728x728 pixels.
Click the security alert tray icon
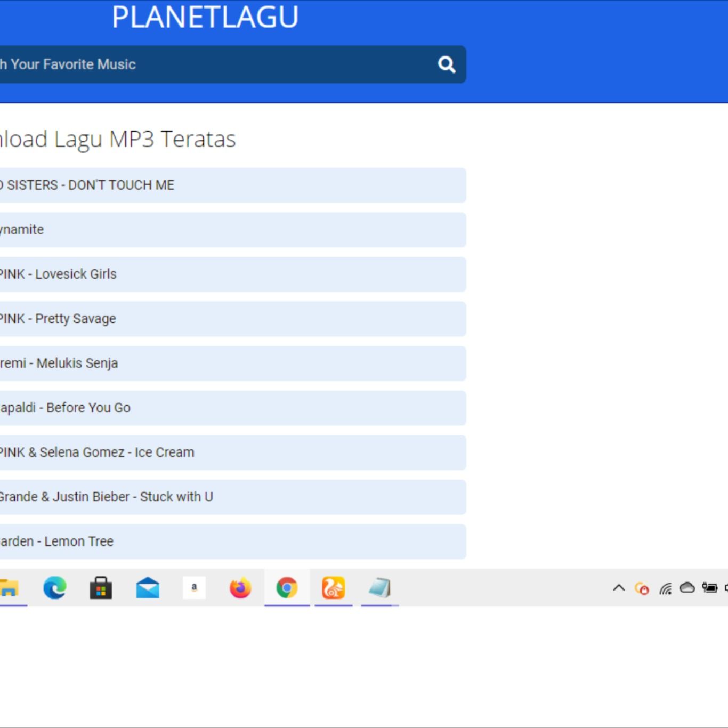tap(642, 588)
